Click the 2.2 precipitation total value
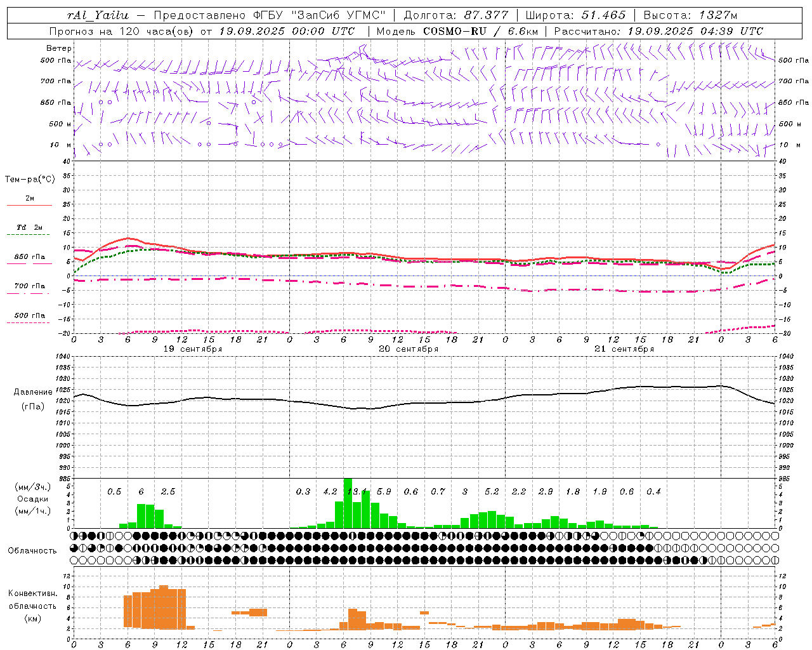 [519, 492]
